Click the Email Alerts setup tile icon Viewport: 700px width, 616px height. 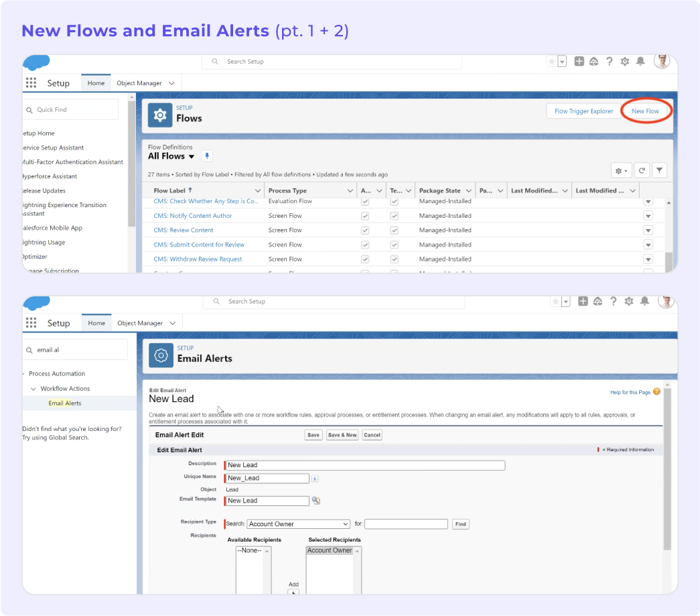(161, 355)
